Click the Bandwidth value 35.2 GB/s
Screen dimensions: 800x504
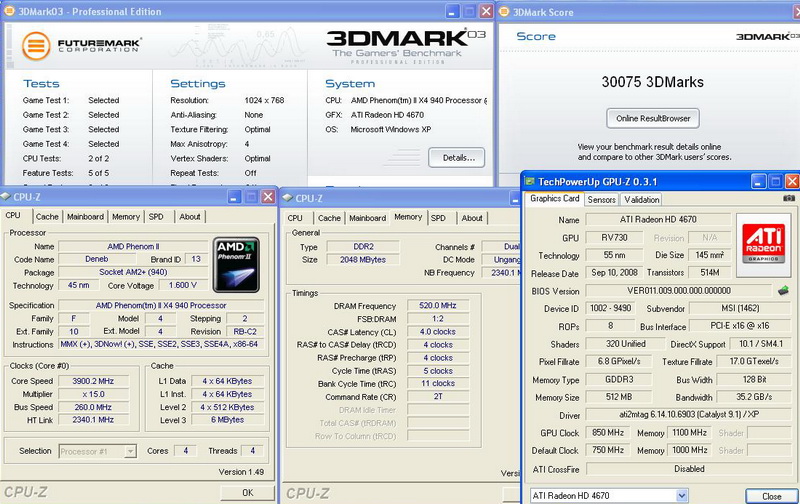point(754,397)
